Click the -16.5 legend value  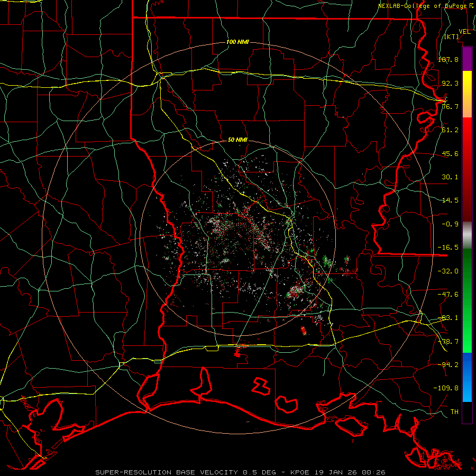point(448,248)
